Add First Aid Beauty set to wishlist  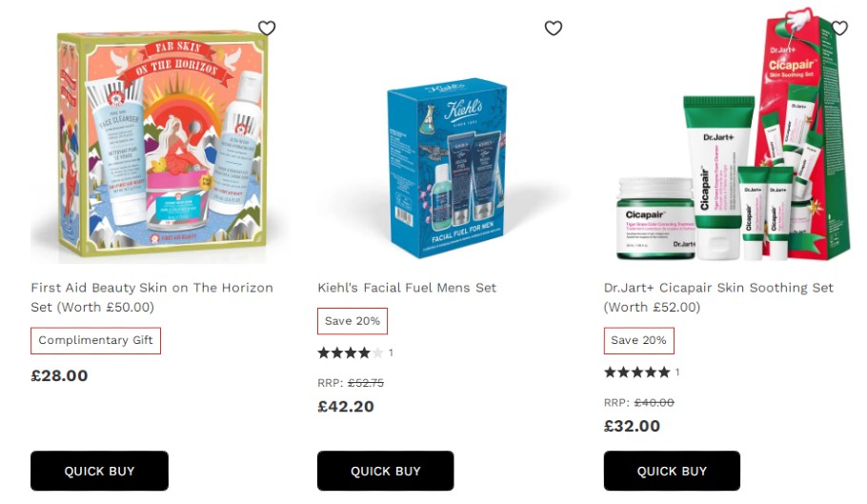[x=267, y=28]
